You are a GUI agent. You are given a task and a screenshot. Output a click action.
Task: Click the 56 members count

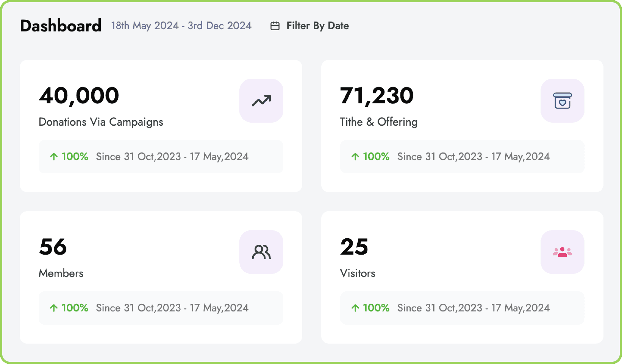(x=53, y=247)
